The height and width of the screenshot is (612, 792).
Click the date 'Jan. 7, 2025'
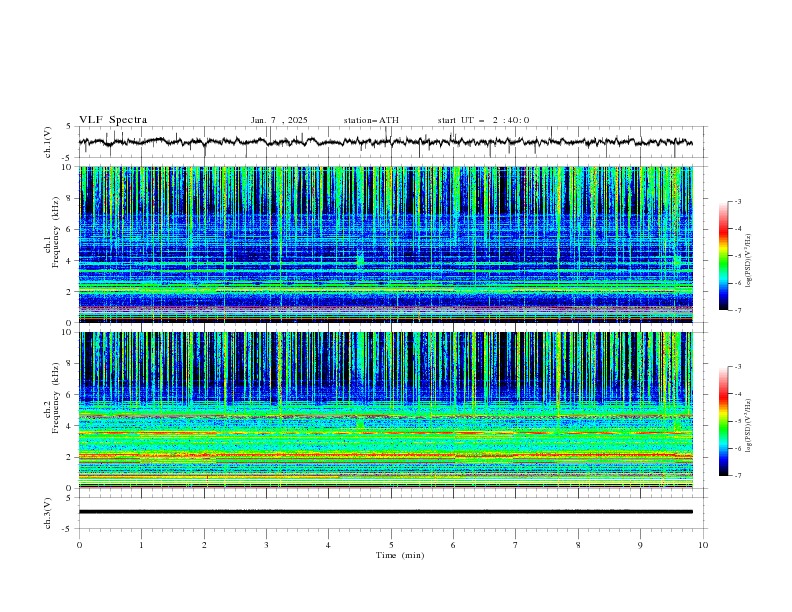click(279, 120)
